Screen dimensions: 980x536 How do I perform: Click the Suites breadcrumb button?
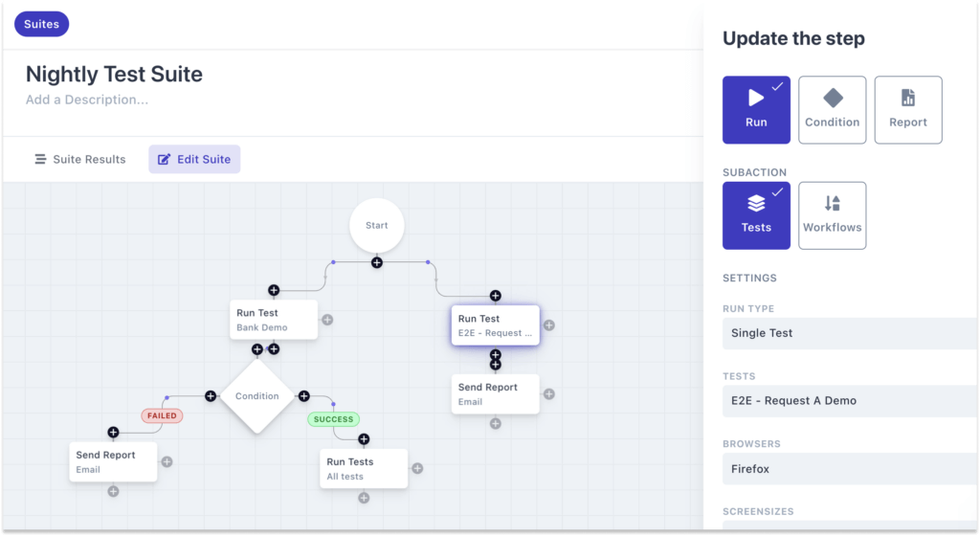point(42,24)
